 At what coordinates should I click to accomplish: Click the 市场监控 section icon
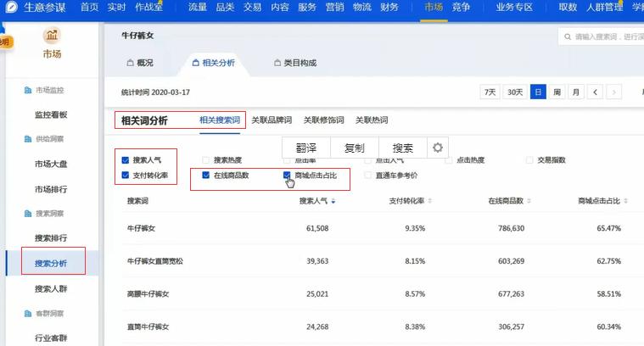tap(28, 90)
